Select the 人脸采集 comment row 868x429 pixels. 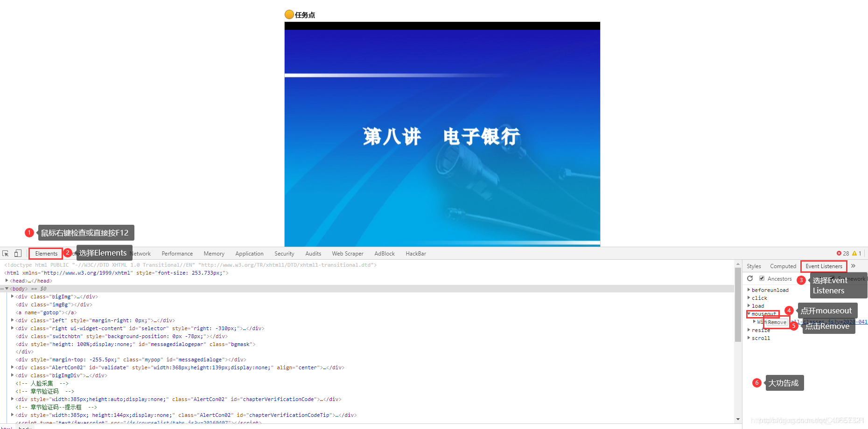tap(367, 383)
